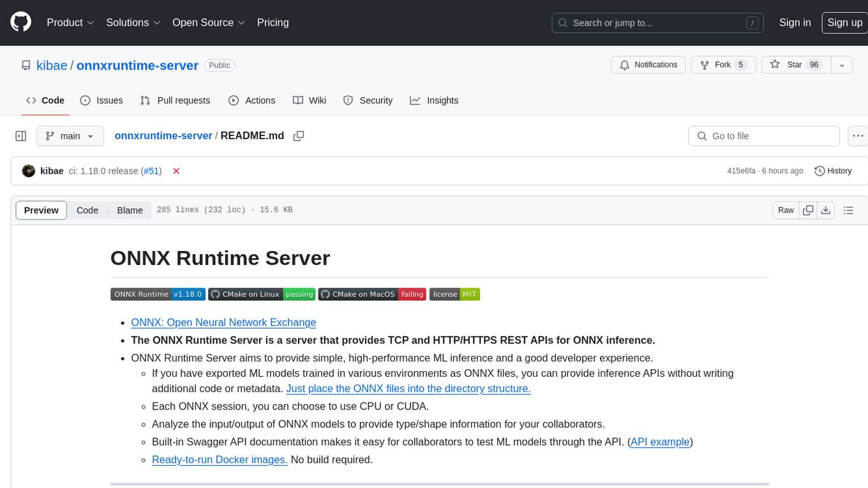Select the Preview view
The width and height of the screenshot is (868, 488).
[41, 210]
